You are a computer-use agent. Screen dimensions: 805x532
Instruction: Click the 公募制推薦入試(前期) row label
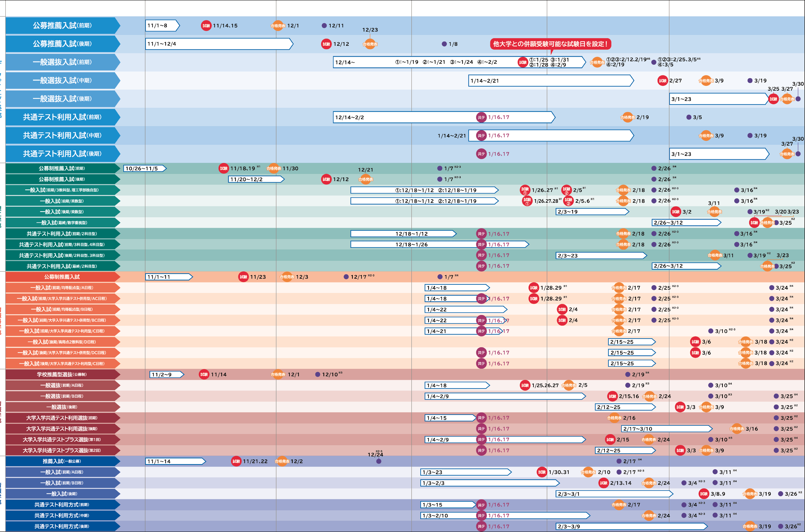point(63,168)
